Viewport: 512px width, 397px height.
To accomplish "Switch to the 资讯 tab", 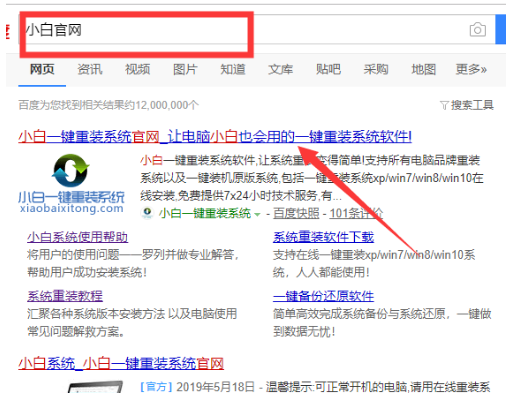I will (x=90, y=69).
